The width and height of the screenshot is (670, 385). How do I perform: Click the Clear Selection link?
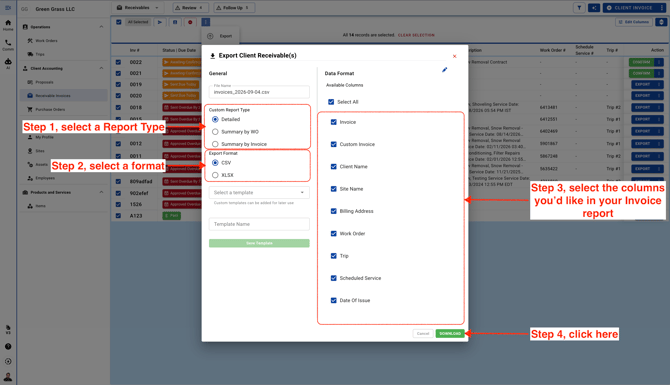click(x=416, y=35)
